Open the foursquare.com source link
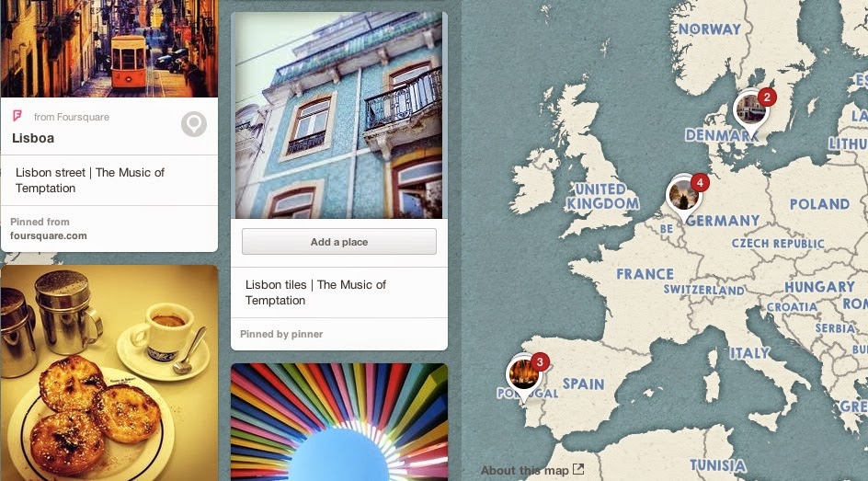Screen dimensions: 868x481 (x=48, y=235)
